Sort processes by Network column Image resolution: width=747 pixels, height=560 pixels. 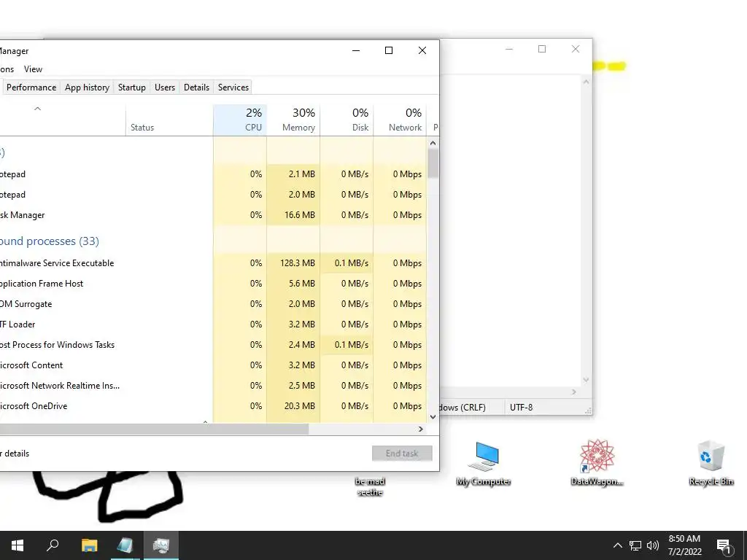(x=400, y=120)
